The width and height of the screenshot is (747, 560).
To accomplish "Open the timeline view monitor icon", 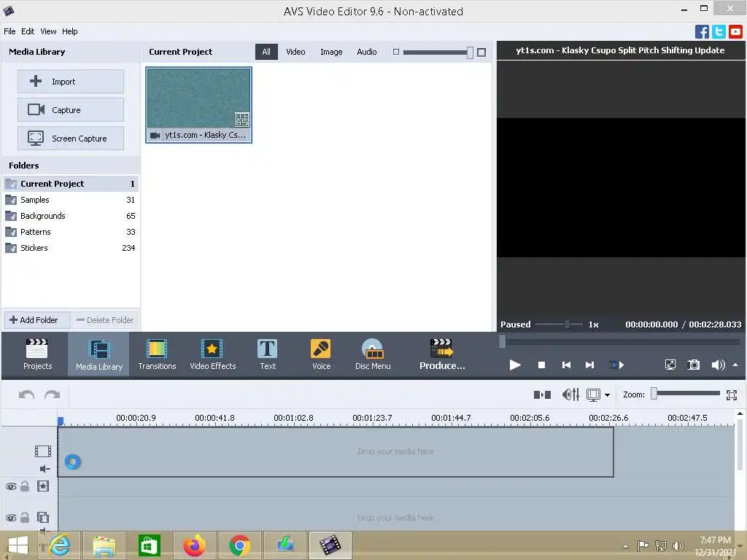I will (x=593, y=394).
